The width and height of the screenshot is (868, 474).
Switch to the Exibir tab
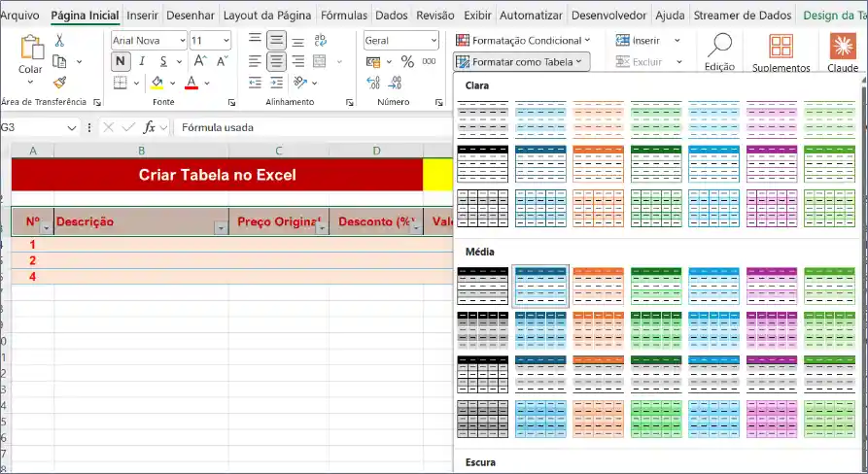click(x=477, y=16)
